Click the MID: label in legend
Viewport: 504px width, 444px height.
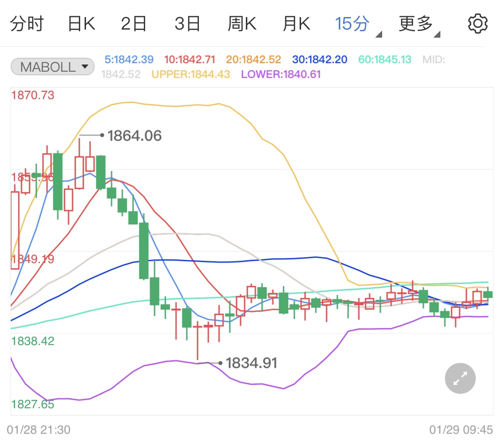434,60
